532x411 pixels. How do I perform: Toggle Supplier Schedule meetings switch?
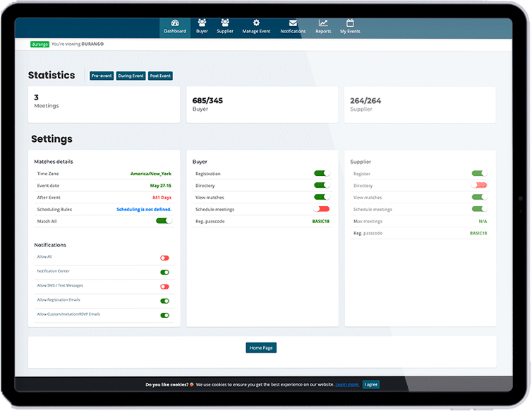(x=479, y=209)
